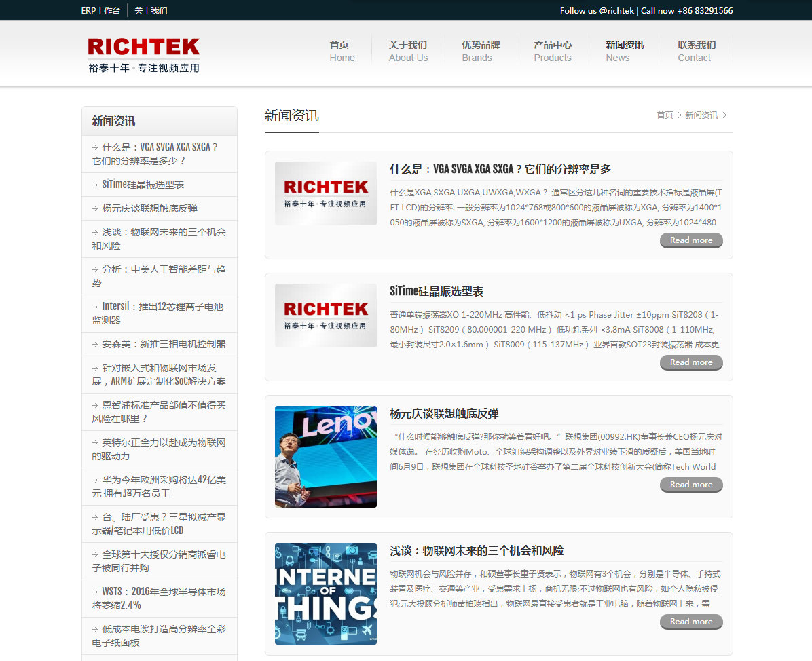Screen dimensions: 812x661
Task: Click the 浅谈：物联网未来的三个机会和风险 article title
Action: (477, 550)
